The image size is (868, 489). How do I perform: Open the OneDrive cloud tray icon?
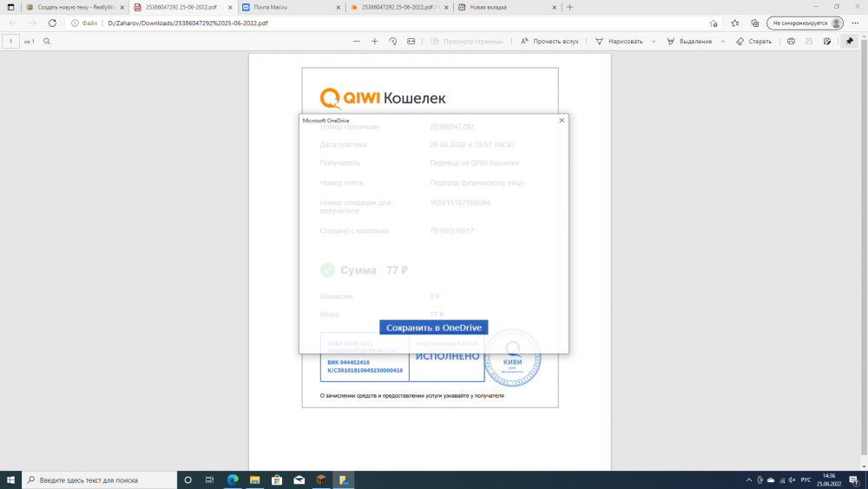pos(771,479)
